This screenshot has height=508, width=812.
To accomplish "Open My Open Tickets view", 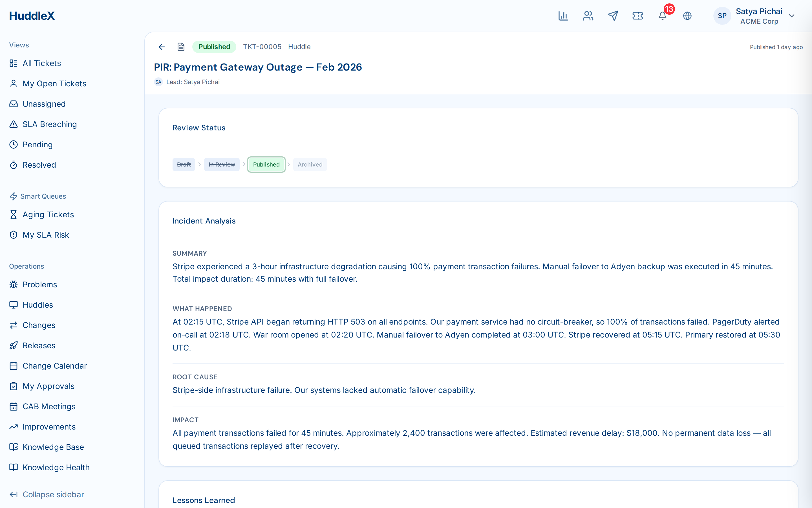I will click(48, 84).
